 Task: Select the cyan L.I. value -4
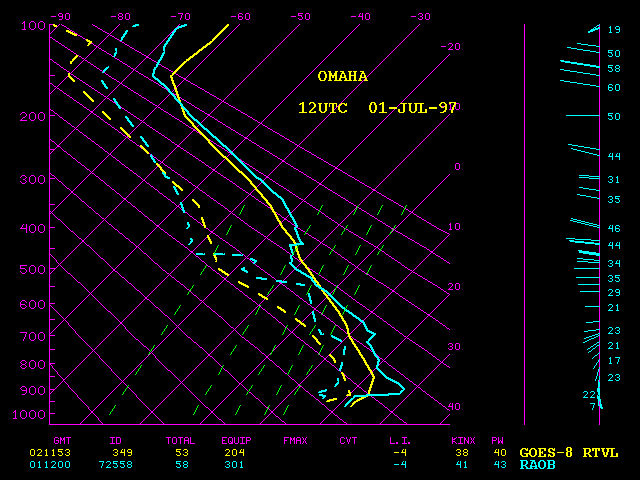(x=400, y=464)
